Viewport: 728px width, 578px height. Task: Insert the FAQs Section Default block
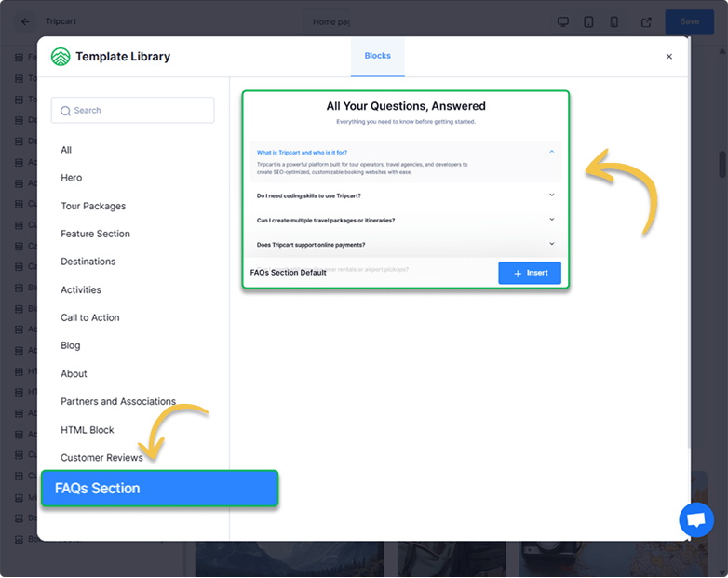pyautogui.click(x=530, y=273)
